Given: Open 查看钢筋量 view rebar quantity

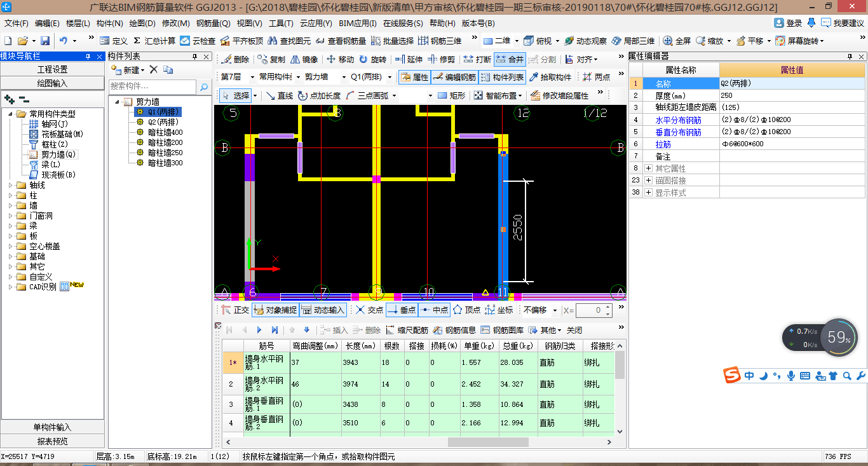Looking at the screenshot, I should point(341,41).
